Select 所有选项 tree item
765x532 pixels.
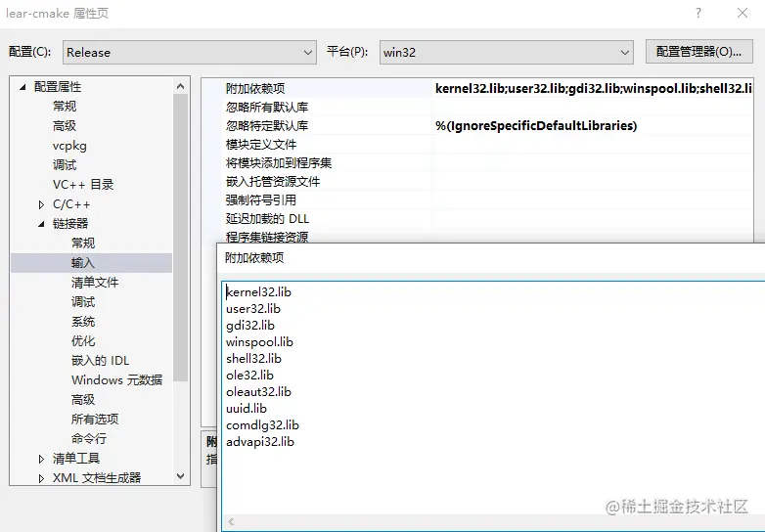point(95,419)
